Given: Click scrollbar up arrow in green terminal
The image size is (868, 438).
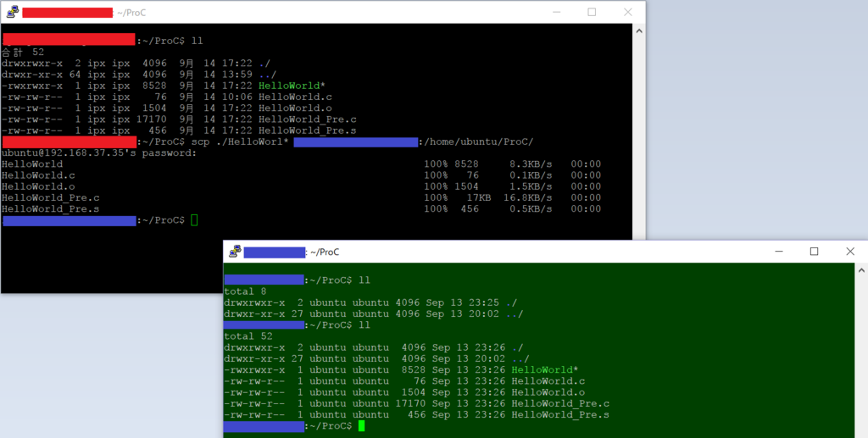Looking at the screenshot, I should click(861, 270).
